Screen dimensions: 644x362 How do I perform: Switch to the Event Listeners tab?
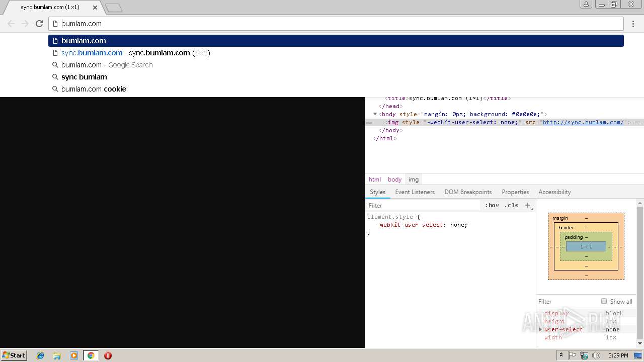point(415,192)
